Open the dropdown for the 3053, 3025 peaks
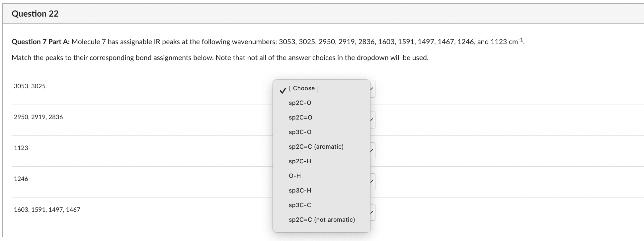 (372, 89)
